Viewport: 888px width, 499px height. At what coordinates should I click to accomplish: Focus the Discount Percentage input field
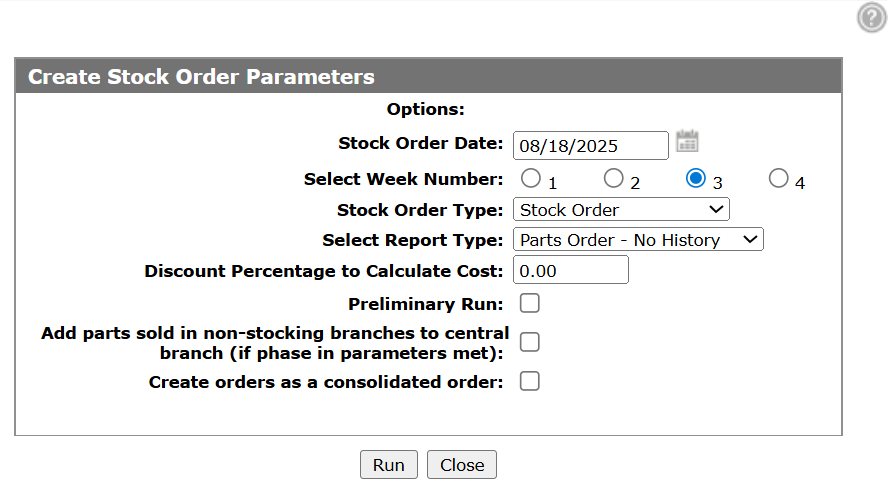click(x=570, y=270)
